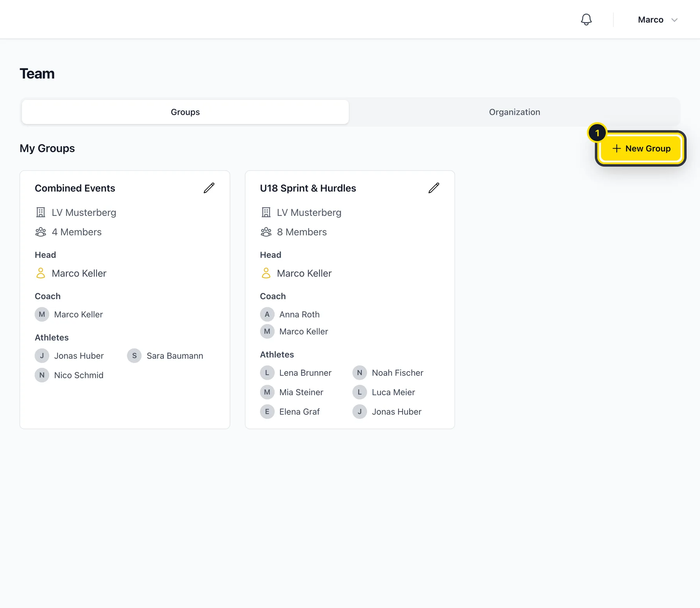
Task: Open the notifications bell
Action: 586,19
